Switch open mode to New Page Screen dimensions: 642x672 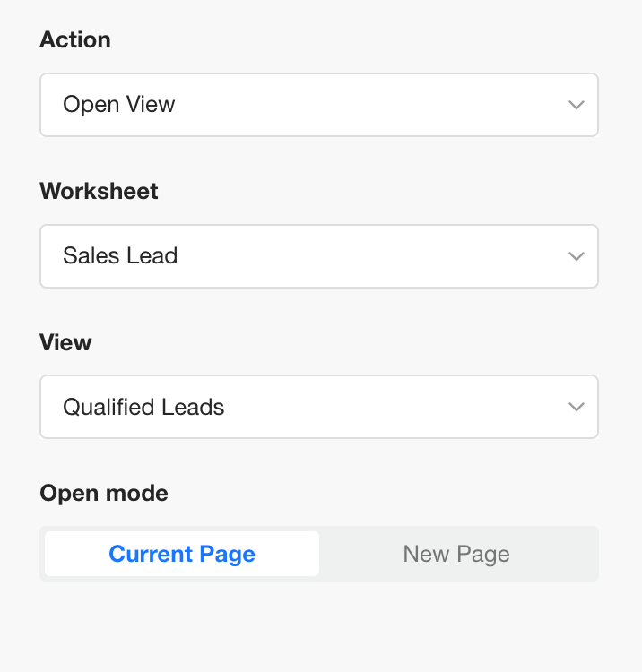tap(456, 554)
